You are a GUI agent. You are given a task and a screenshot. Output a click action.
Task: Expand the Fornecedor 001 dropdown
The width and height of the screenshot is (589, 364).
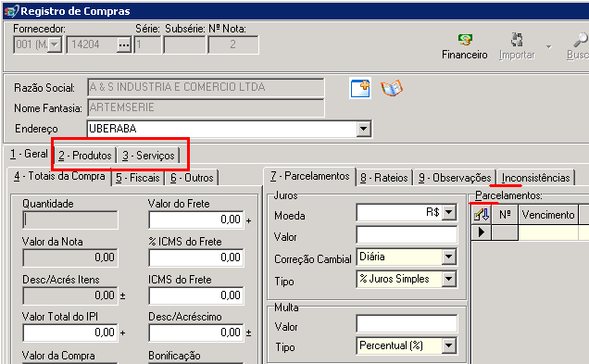(x=55, y=45)
